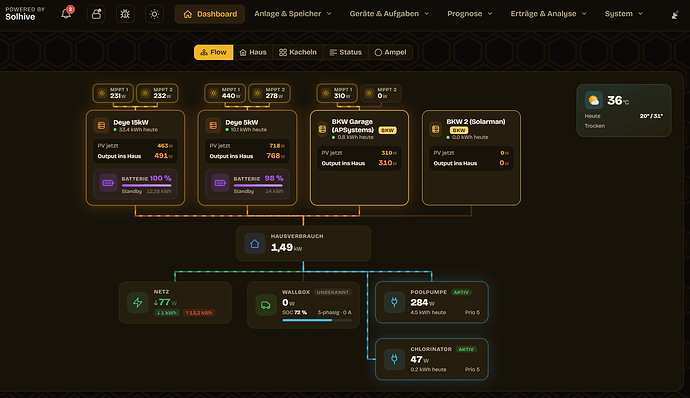690x398 pixels.
Task: Click the Chlorinator plug icon
Action: (394, 359)
